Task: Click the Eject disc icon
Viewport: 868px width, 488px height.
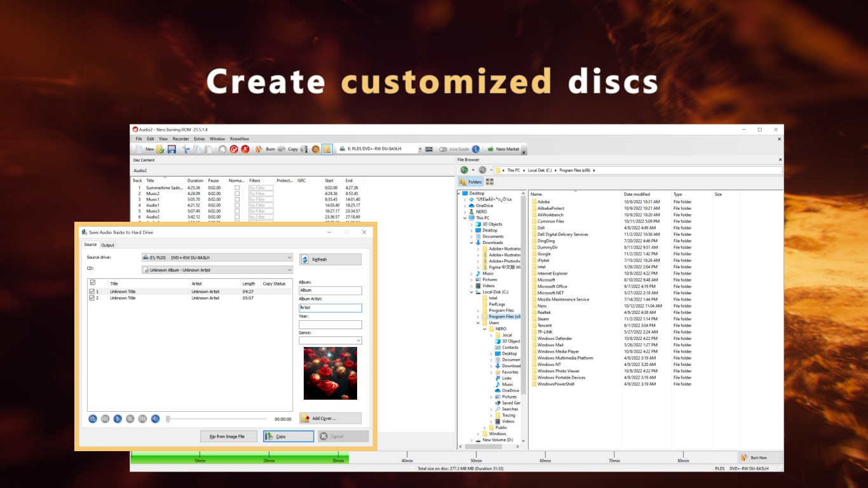Action: [315, 149]
